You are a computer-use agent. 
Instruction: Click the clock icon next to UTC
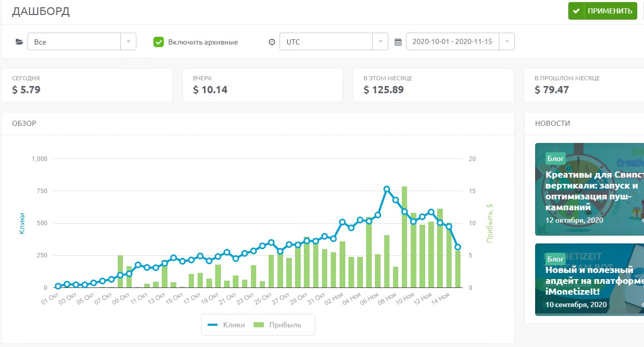(x=272, y=42)
